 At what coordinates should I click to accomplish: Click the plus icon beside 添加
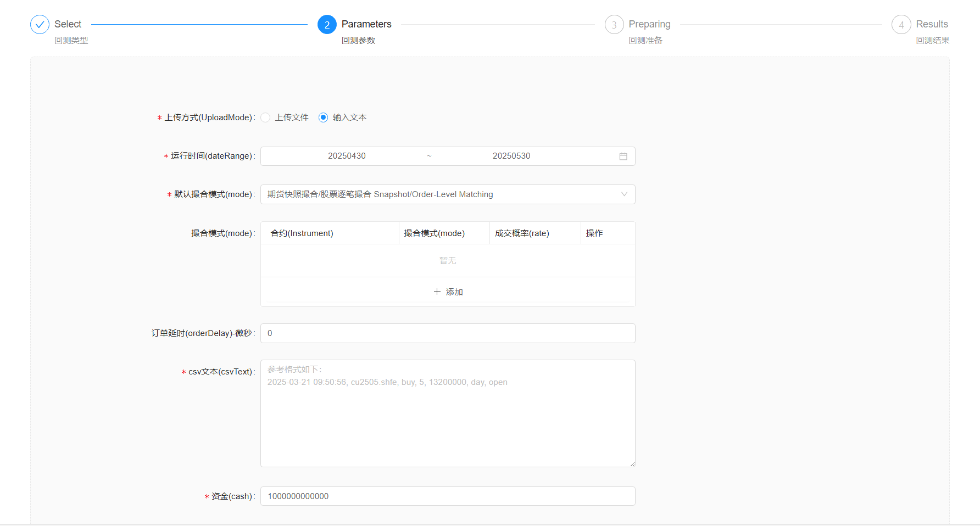coord(437,292)
